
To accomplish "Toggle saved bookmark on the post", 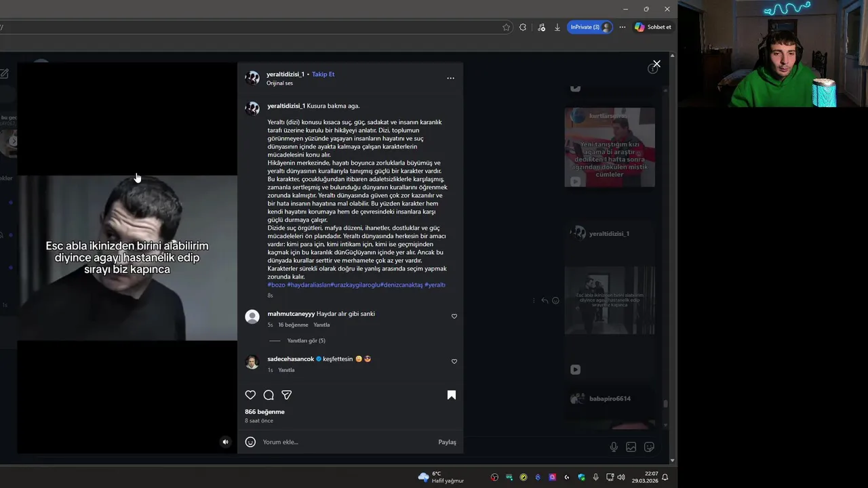I will click(452, 395).
